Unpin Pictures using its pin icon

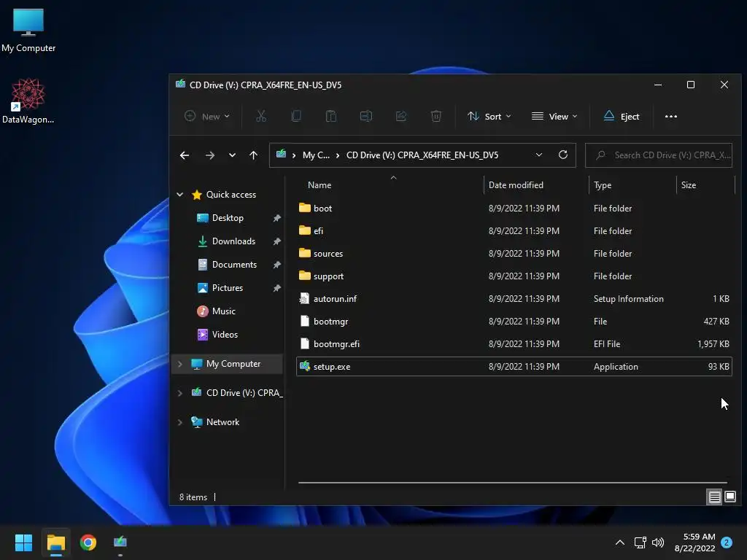(276, 288)
